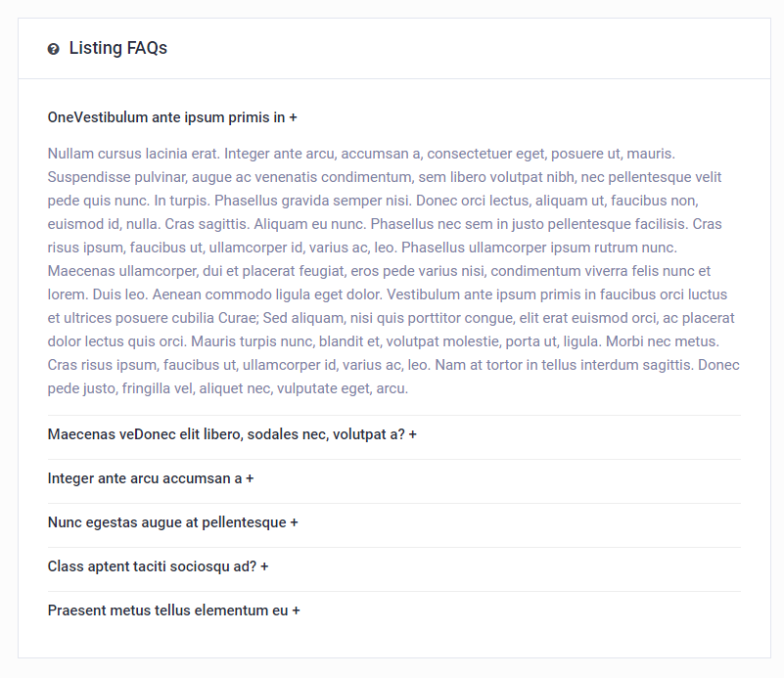Click the plus beside Class aptent taciti
Viewport: 784px width, 678px height.
coord(263,566)
